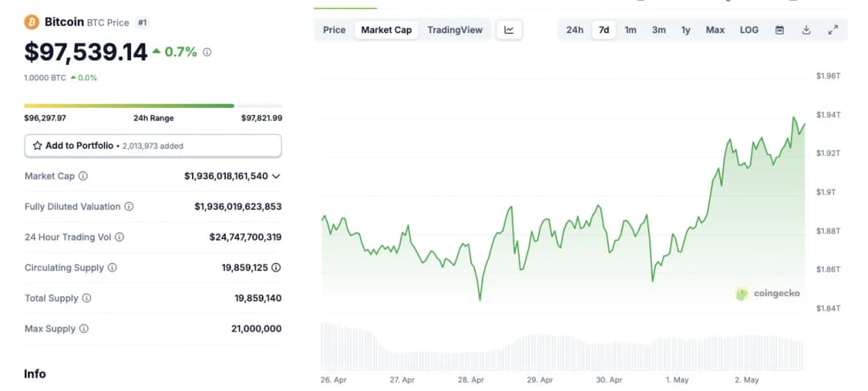Click info icon next to Max Supply

pos(84,329)
